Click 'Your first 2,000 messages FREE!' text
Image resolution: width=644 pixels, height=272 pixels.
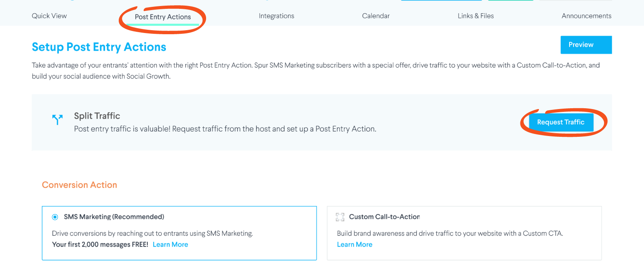coord(100,245)
